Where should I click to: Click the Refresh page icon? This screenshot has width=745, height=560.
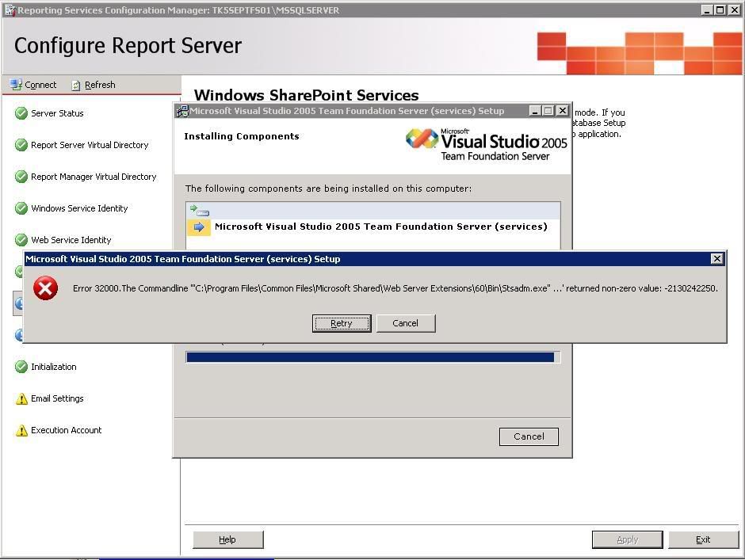76,86
